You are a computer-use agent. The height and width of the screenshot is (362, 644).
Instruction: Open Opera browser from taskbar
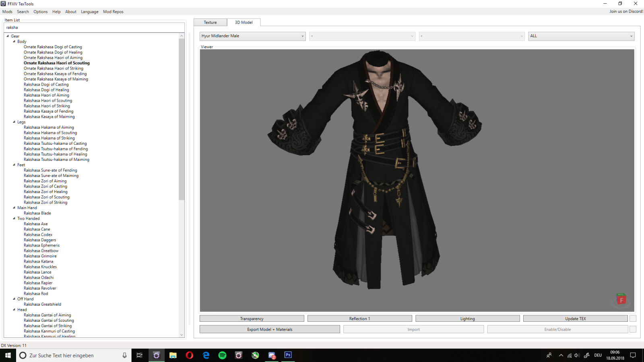tap(190, 355)
